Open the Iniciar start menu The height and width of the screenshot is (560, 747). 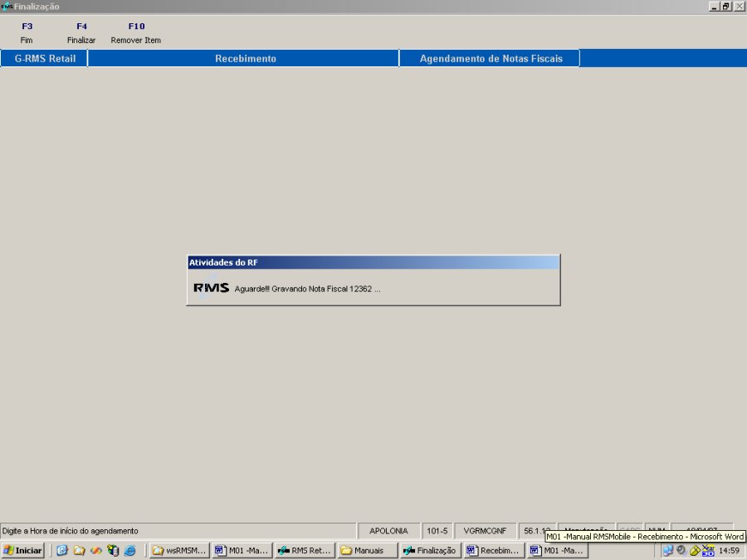point(23,551)
